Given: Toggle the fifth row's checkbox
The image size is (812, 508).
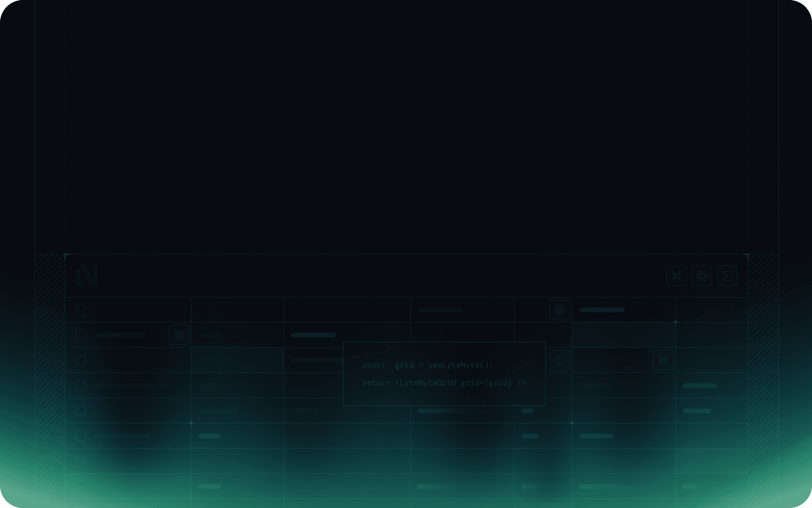Looking at the screenshot, I should (81, 410).
